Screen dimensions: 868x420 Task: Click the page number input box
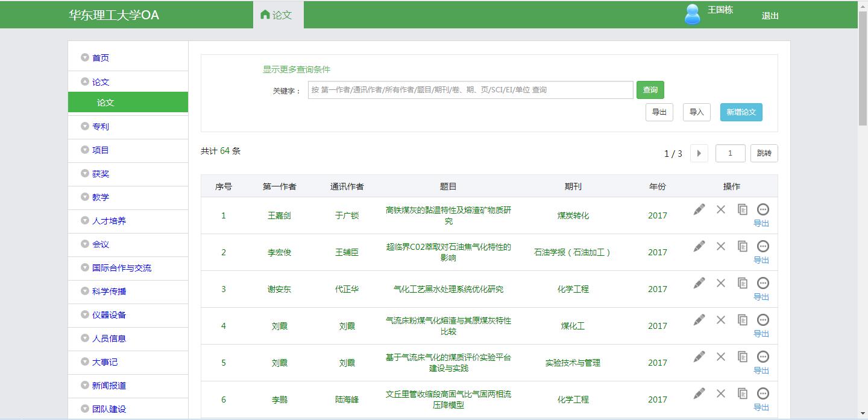click(x=730, y=153)
